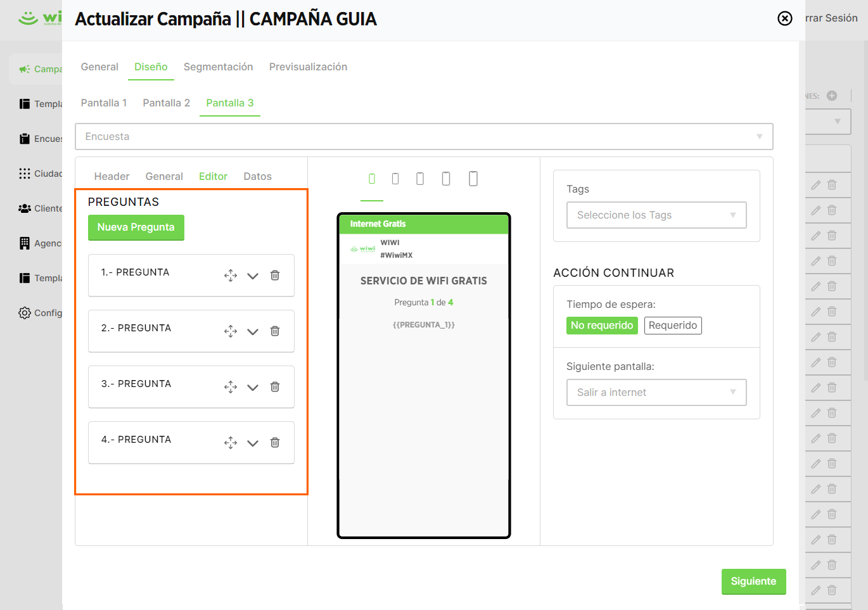Open the Pantalla 2 tab

[167, 103]
